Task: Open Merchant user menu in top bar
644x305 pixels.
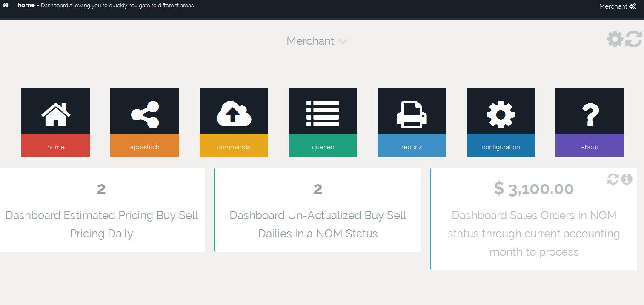Action: [x=617, y=6]
